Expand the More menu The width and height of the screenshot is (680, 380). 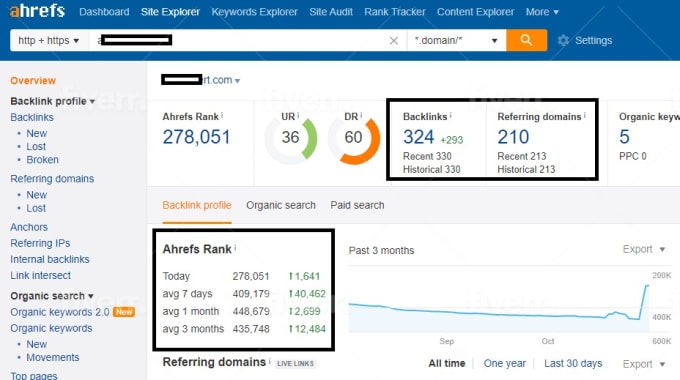(x=542, y=12)
